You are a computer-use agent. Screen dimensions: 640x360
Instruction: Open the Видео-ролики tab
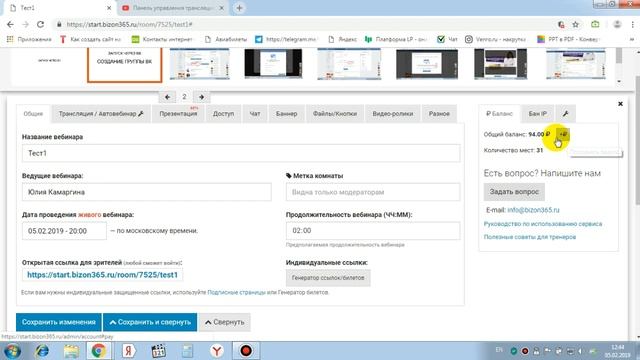click(393, 114)
